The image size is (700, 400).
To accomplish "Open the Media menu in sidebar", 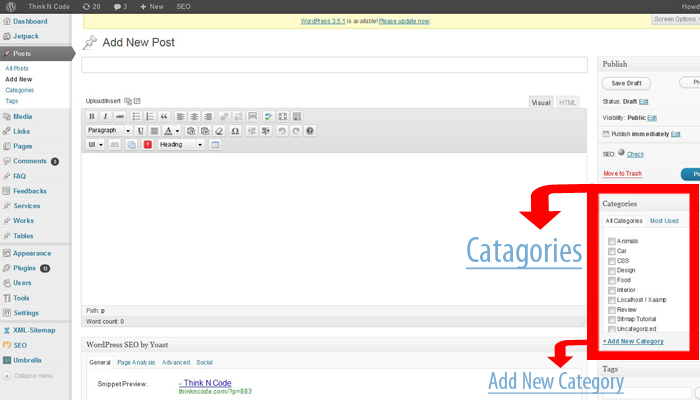I will [22, 117].
